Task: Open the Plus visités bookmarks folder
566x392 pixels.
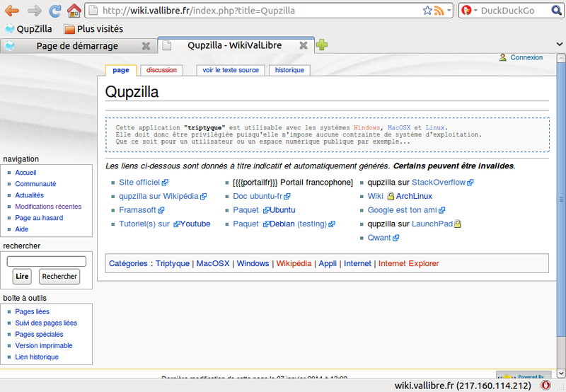Action: pos(93,29)
